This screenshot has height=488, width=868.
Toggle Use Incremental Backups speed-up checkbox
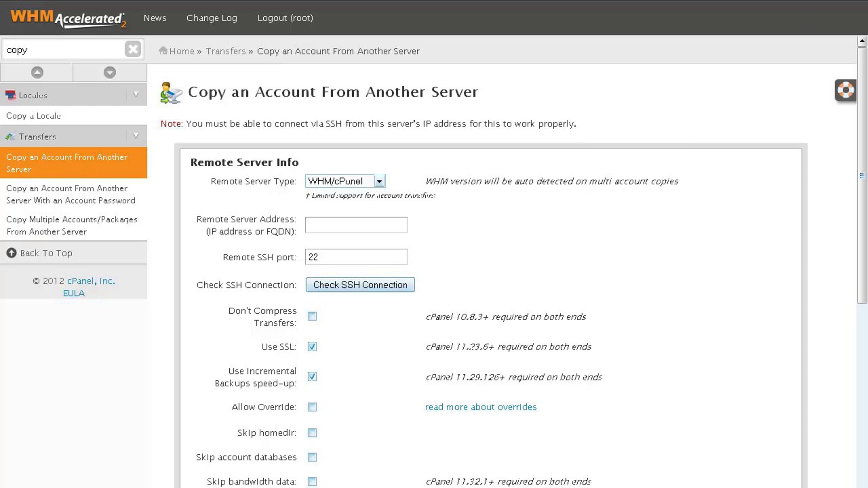coord(312,377)
